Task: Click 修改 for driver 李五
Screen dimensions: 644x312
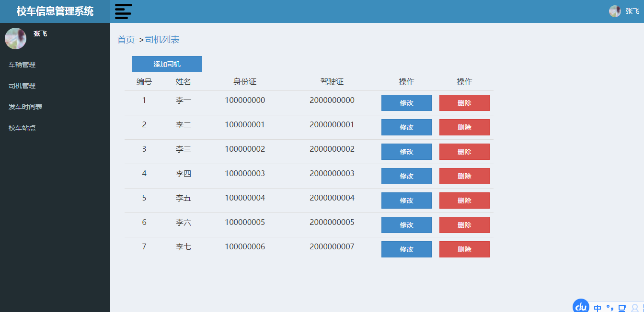Action: point(406,201)
